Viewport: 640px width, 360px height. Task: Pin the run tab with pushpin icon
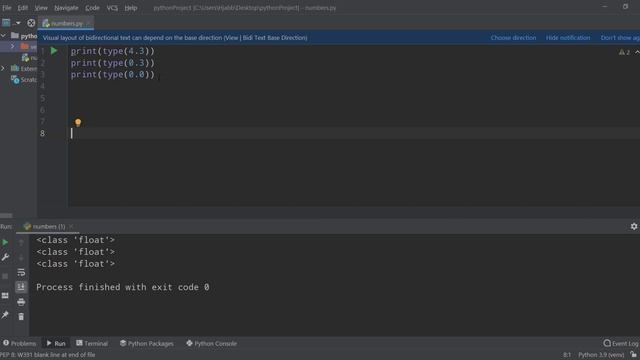(5, 314)
